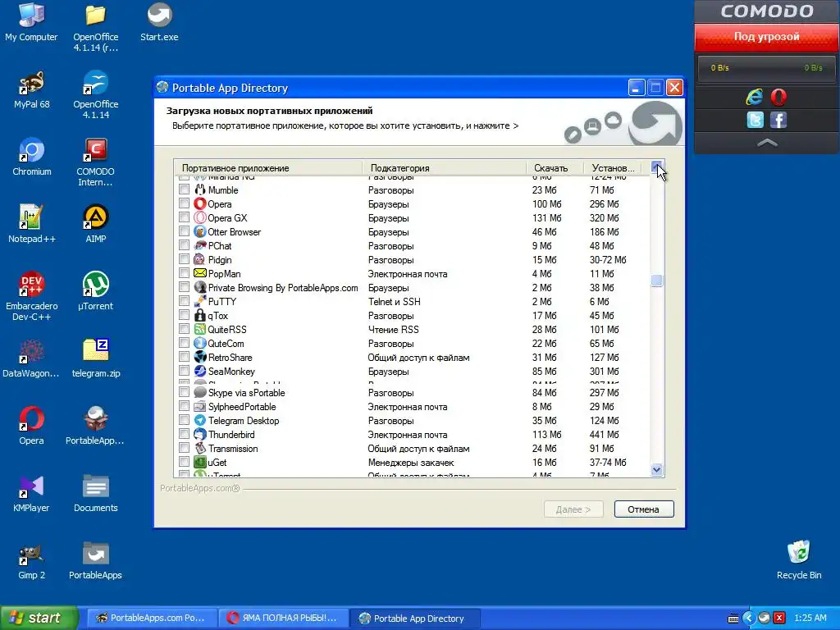Click the Start button on the taskbar
840x630 pixels.
pos(39,618)
